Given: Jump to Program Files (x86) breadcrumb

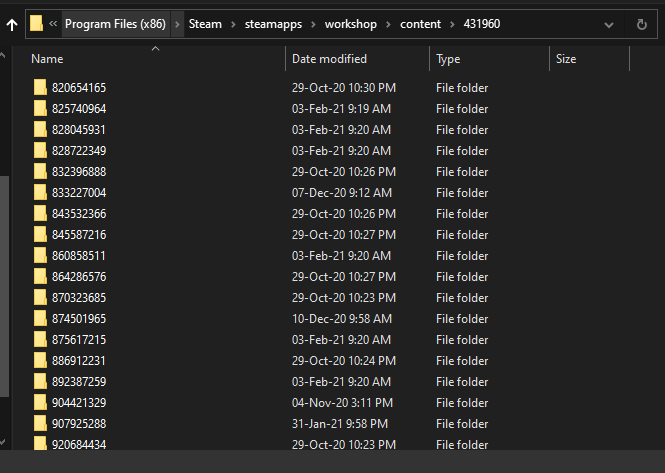Looking at the screenshot, I should point(114,23).
